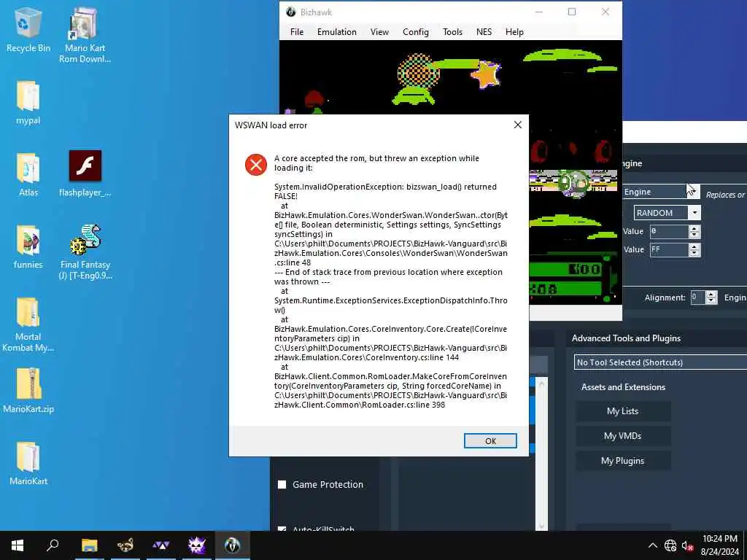Open the Recycle Bin desktop icon
Viewport: 747px width, 560px height.
[x=28, y=31]
